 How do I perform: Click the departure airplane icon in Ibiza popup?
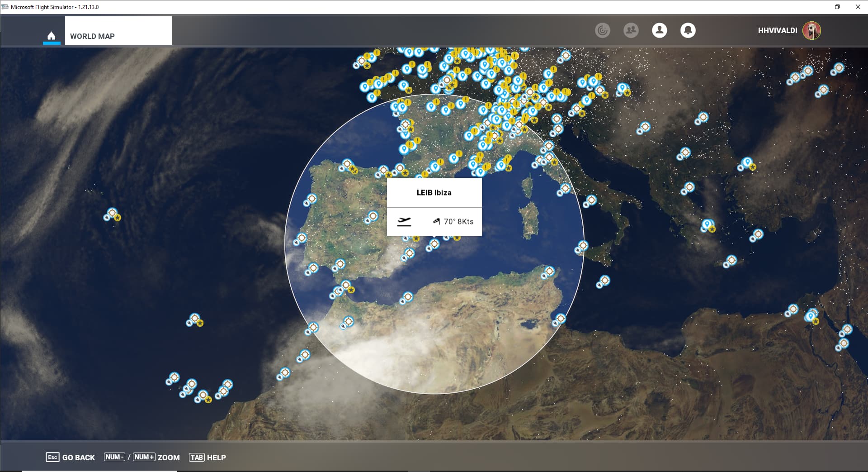click(404, 221)
